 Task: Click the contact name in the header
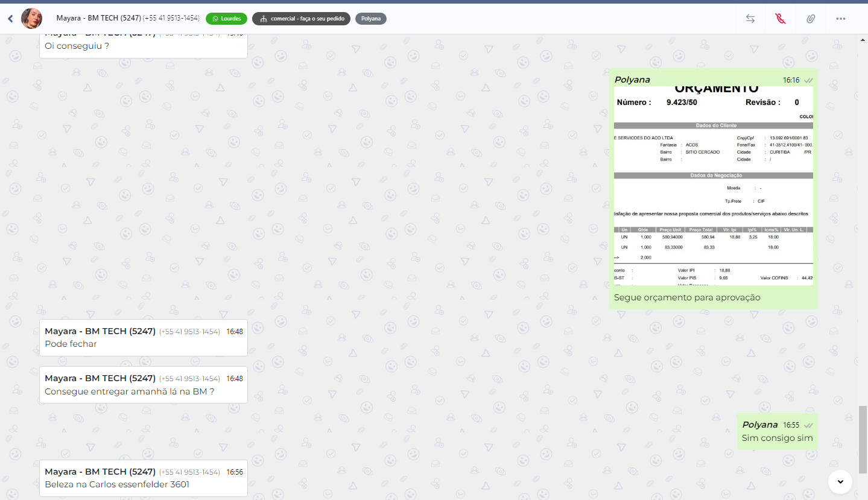pyautogui.click(x=98, y=18)
